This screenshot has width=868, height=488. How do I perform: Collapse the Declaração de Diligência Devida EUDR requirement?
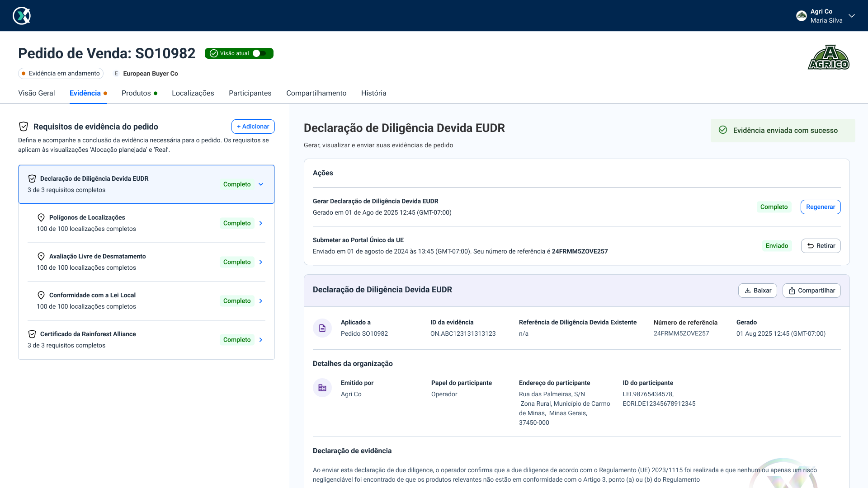point(261,184)
